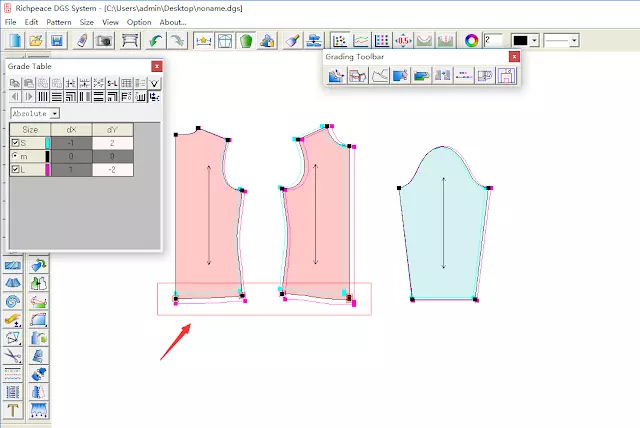640x428 pixels.
Task: Select the rotate piece tool with green arrow
Action: [39, 266]
